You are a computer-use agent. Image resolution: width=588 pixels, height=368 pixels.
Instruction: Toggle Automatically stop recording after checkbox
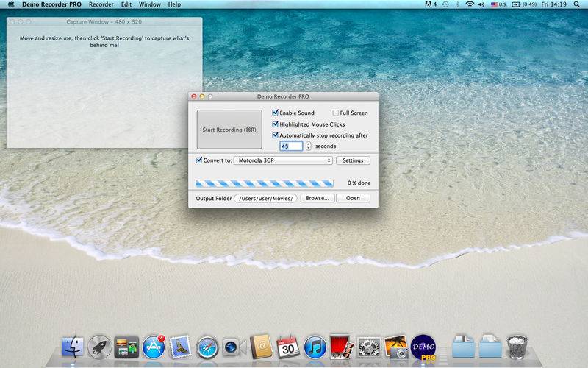click(275, 135)
